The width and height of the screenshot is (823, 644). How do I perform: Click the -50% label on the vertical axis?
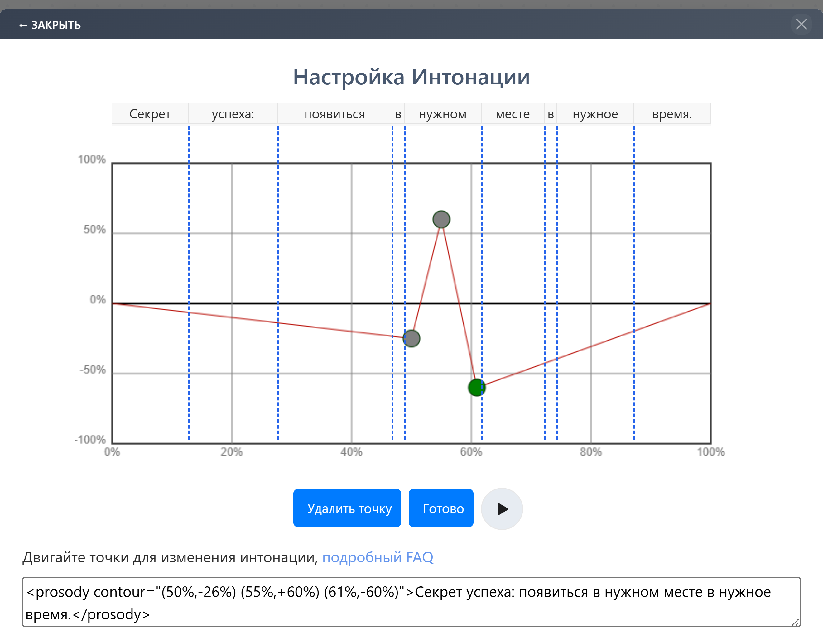93,370
